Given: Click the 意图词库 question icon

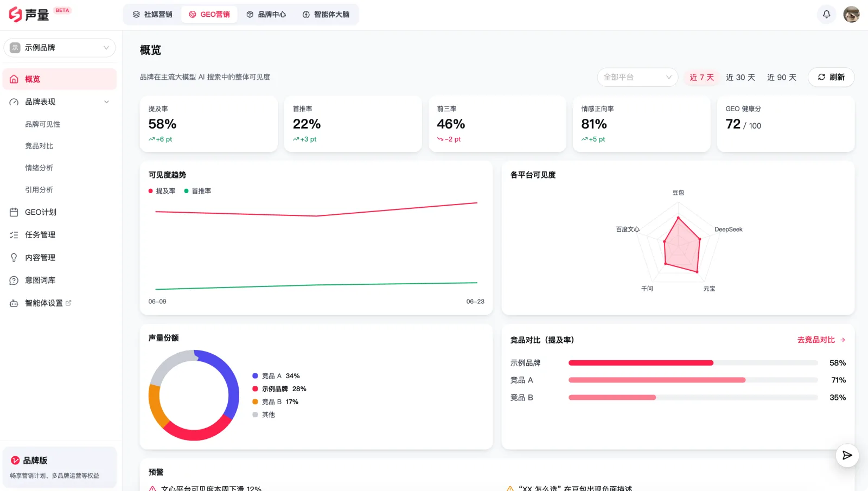Looking at the screenshot, I should point(14,280).
